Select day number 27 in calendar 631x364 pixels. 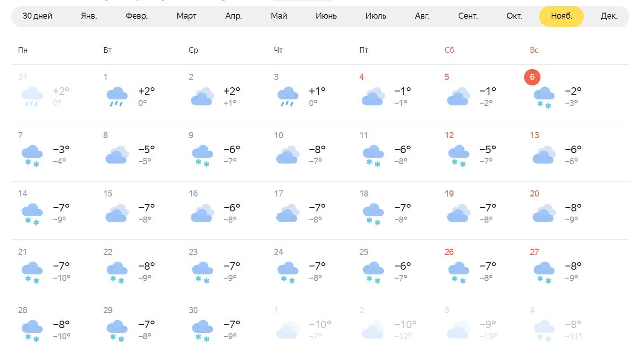point(534,252)
